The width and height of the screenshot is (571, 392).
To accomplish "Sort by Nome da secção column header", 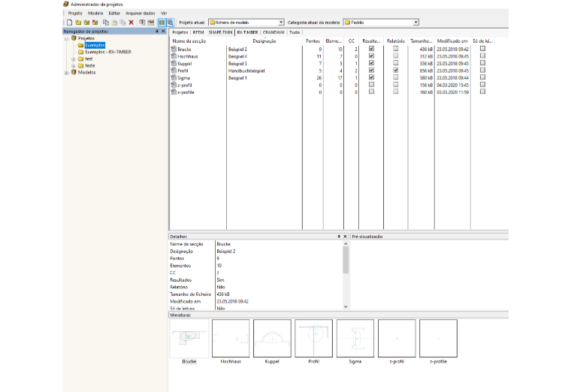I will point(198,41).
